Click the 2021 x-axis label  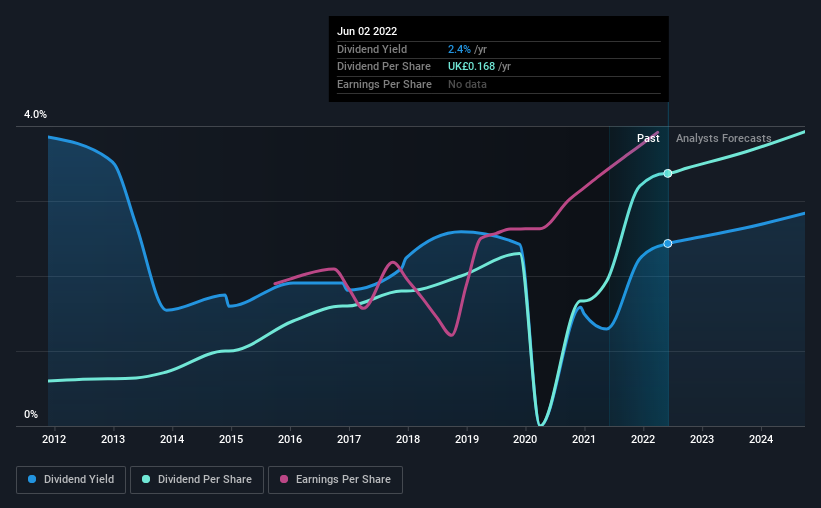click(584, 439)
